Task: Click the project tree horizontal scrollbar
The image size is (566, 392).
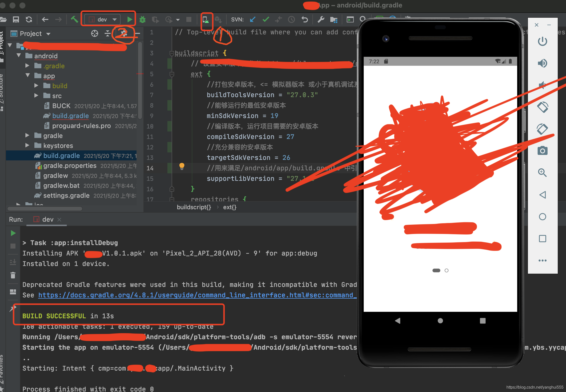Action: point(45,209)
